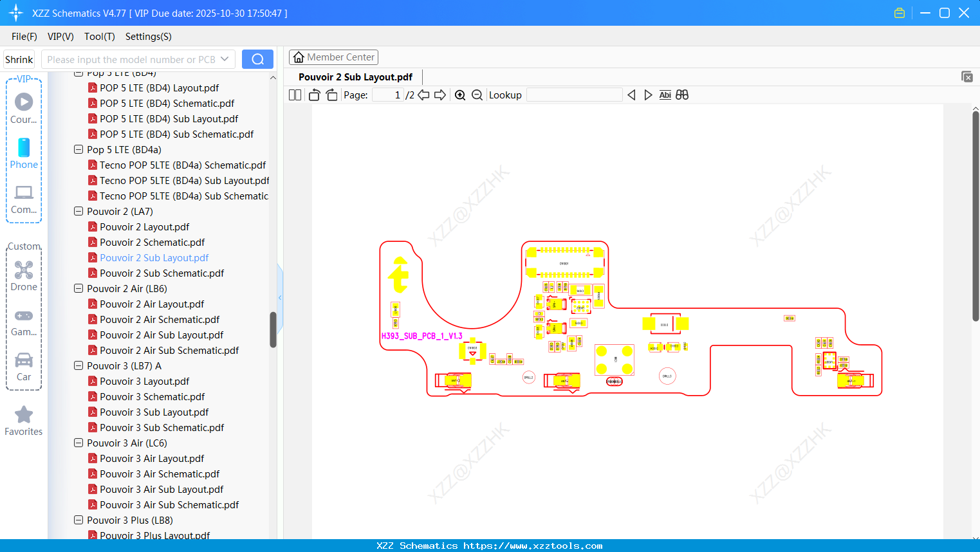Switch to the Pouvoir 2 Sub Layout.pdf tab
Image resolution: width=980 pixels, height=552 pixels.
[355, 77]
